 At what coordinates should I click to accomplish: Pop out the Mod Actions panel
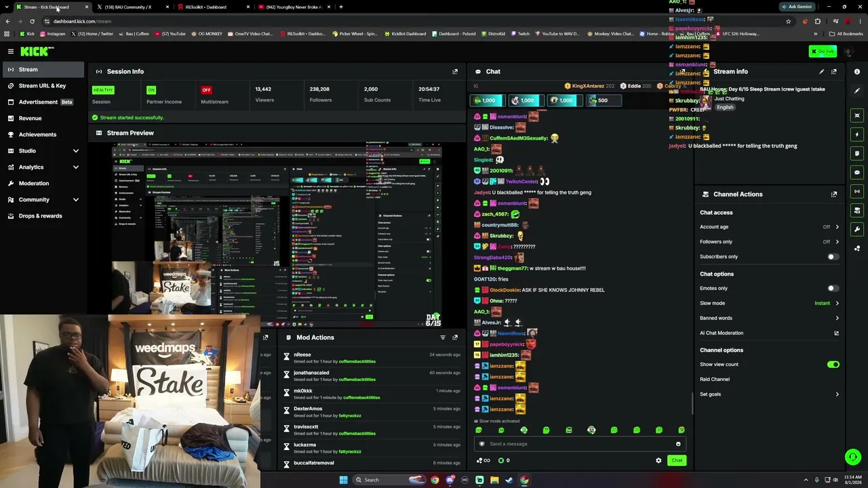pyautogui.click(x=455, y=338)
